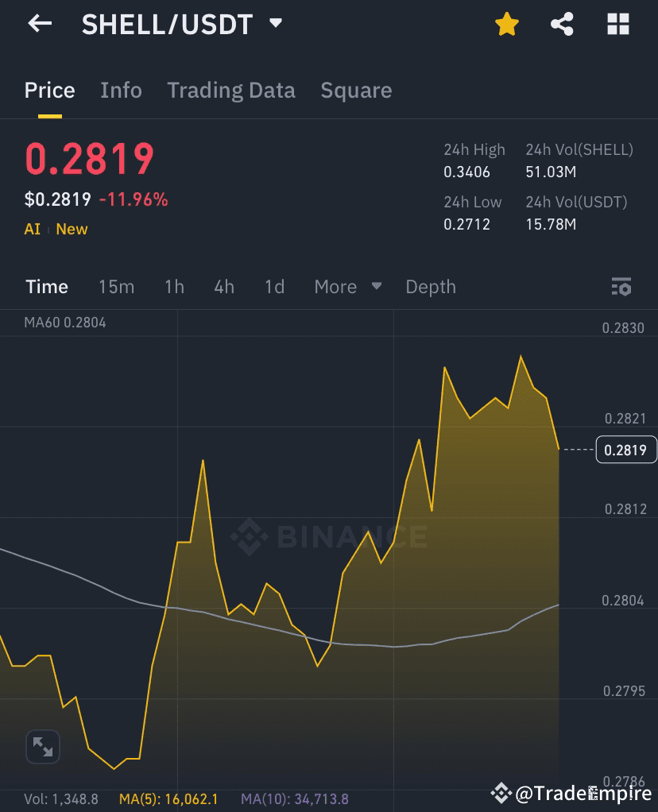The height and width of the screenshot is (812, 658).
Task: Switch to the Trading Data tab
Action: click(x=231, y=90)
